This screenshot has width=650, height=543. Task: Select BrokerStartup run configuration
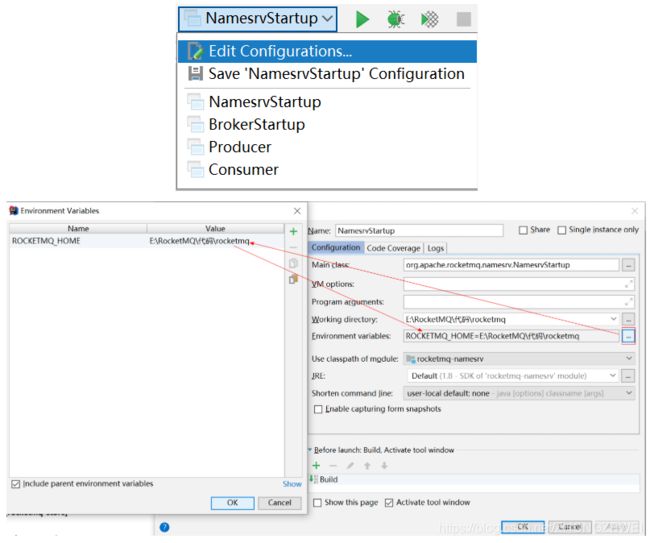[327, 124]
